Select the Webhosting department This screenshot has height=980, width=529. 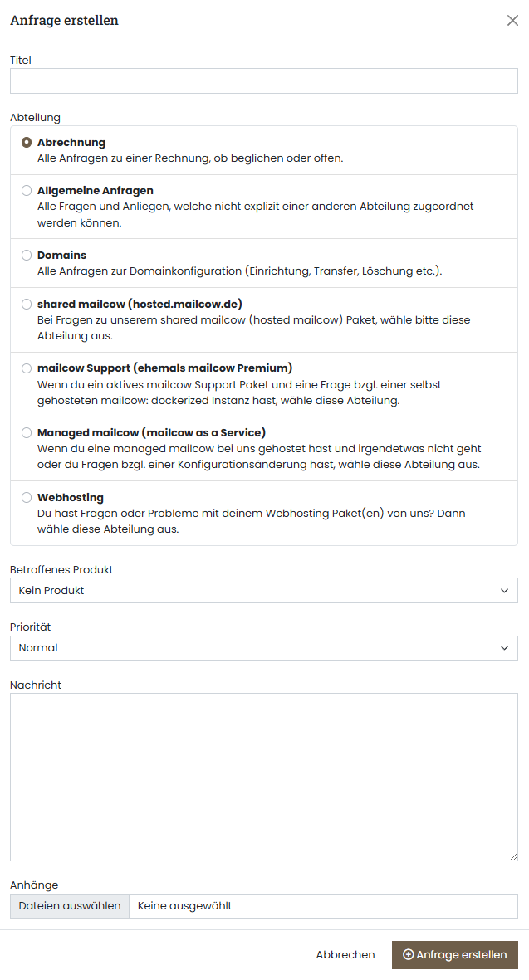[26, 497]
